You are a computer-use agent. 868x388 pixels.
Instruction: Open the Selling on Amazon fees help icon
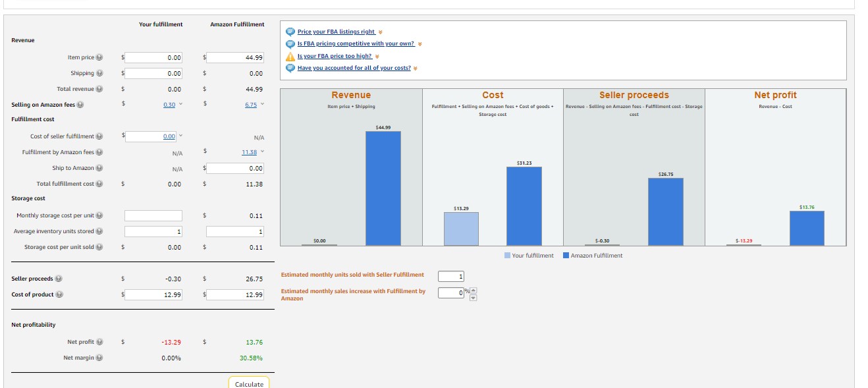[x=80, y=105]
